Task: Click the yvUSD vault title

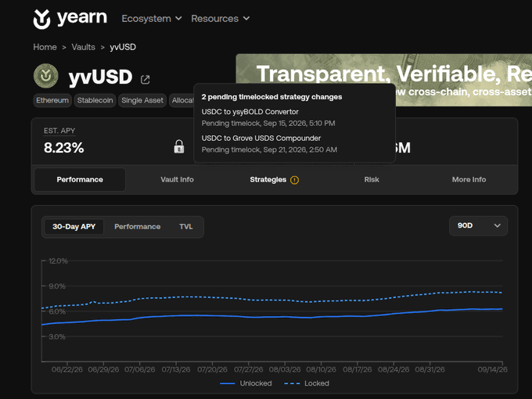Action: click(100, 77)
